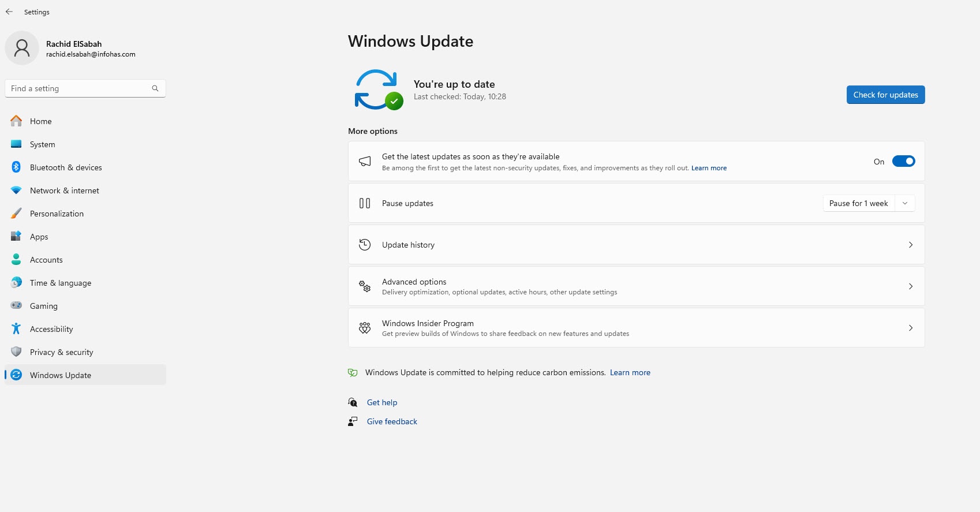Click the Windows Update sidebar icon
Viewport: 980px width, 512px height.
click(x=16, y=375)
